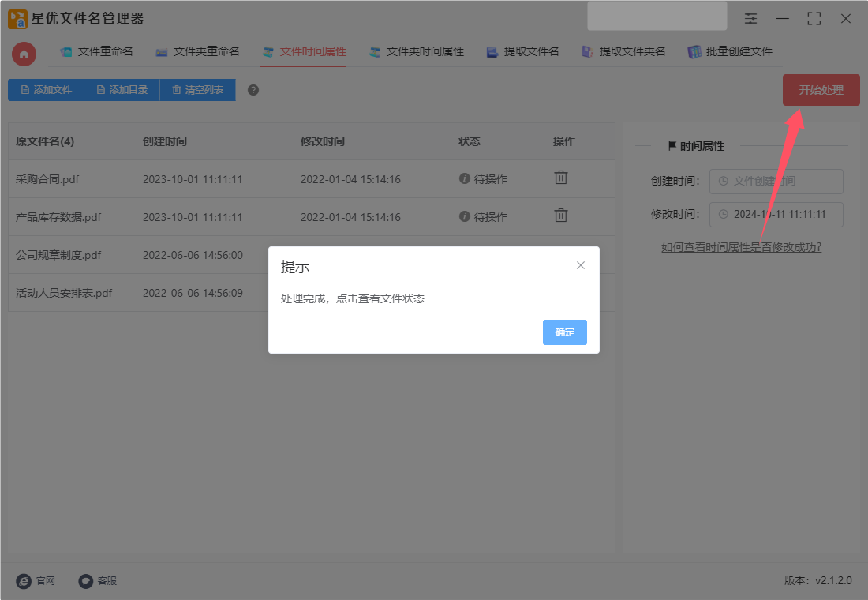Click creation time 2022-06-06 14:56:09

coord(193,293)
